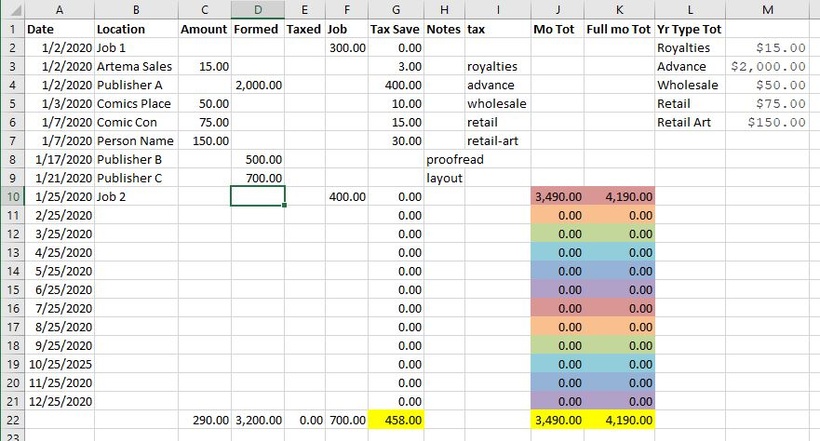The image size is (820, 441).
Task: Click the 150.00 Amount value
Action: (204, 141)
